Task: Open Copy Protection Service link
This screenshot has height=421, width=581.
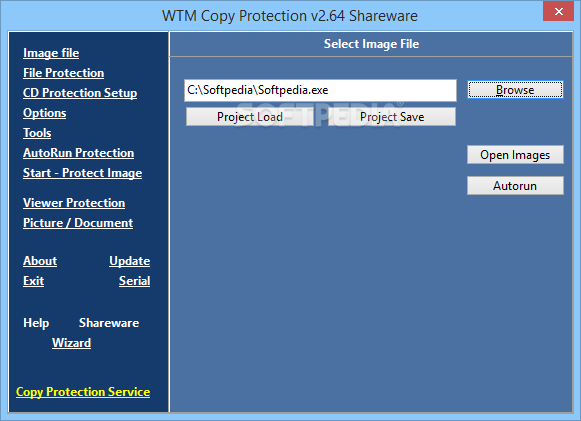Action: (x=83, y=392)
